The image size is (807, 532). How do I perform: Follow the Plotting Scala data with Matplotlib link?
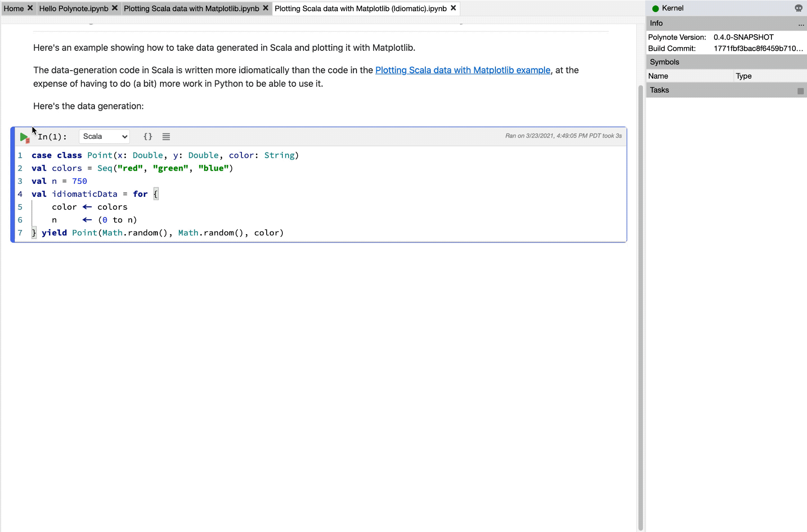tap(463, 70)
